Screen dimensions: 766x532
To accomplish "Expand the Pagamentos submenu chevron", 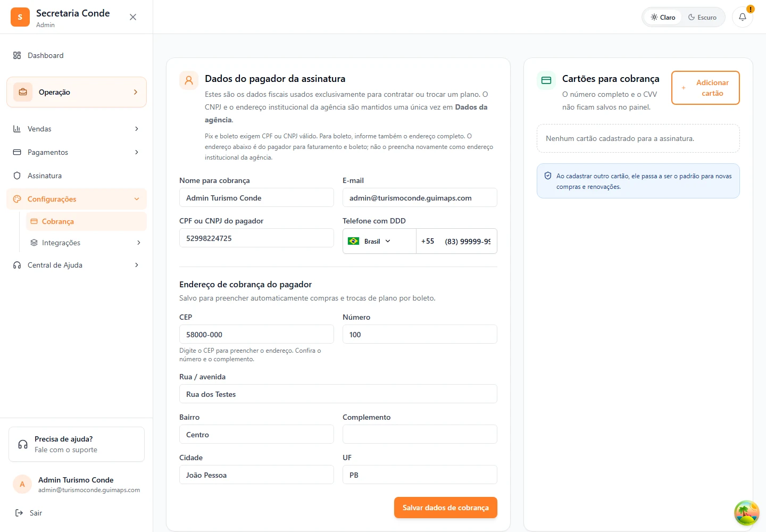I will tap(137, 152).
